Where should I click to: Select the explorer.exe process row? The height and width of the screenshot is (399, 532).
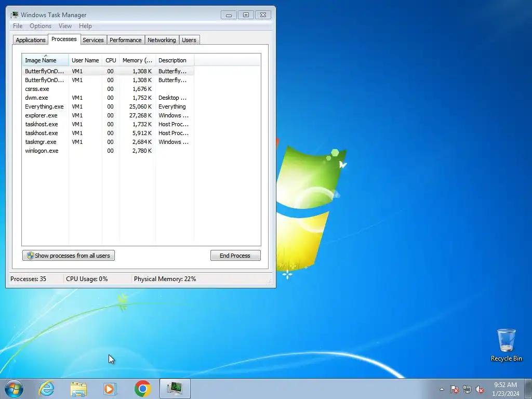[x=108, y=115]
